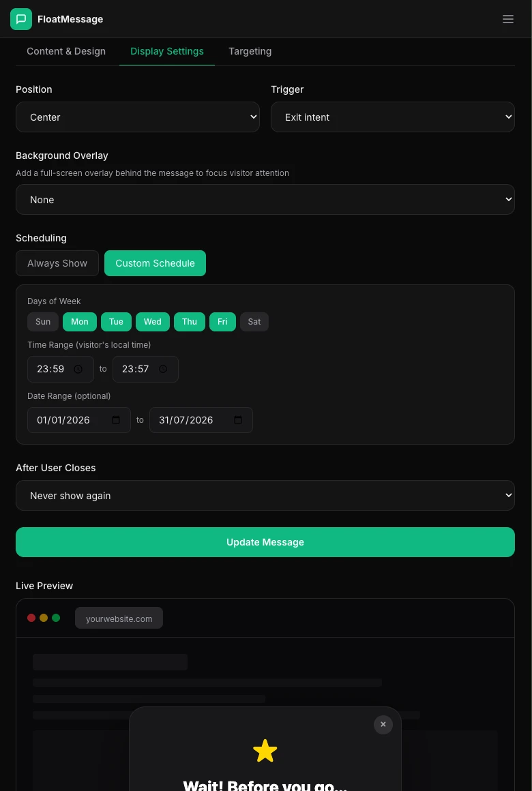This screenshot has width=532, height=791.
Task: Open the calendar picker for the start date
Action: pyautogui.click(x=115, y=420)
